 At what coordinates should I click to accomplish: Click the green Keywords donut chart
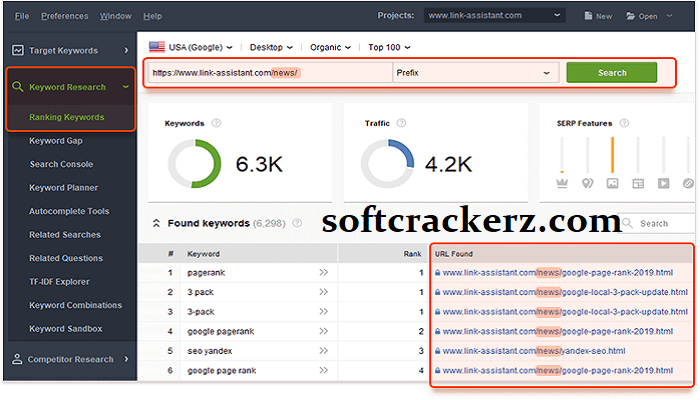(x=194, y=164)
